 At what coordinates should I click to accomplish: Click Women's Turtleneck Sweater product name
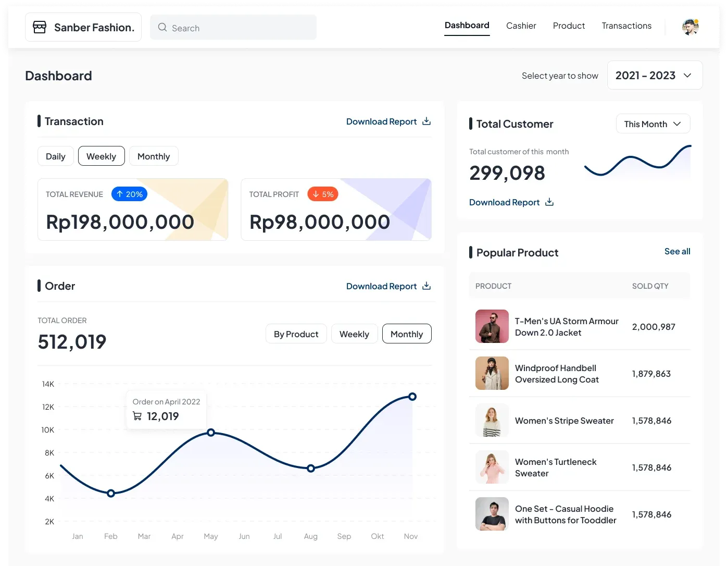(556, 467)
